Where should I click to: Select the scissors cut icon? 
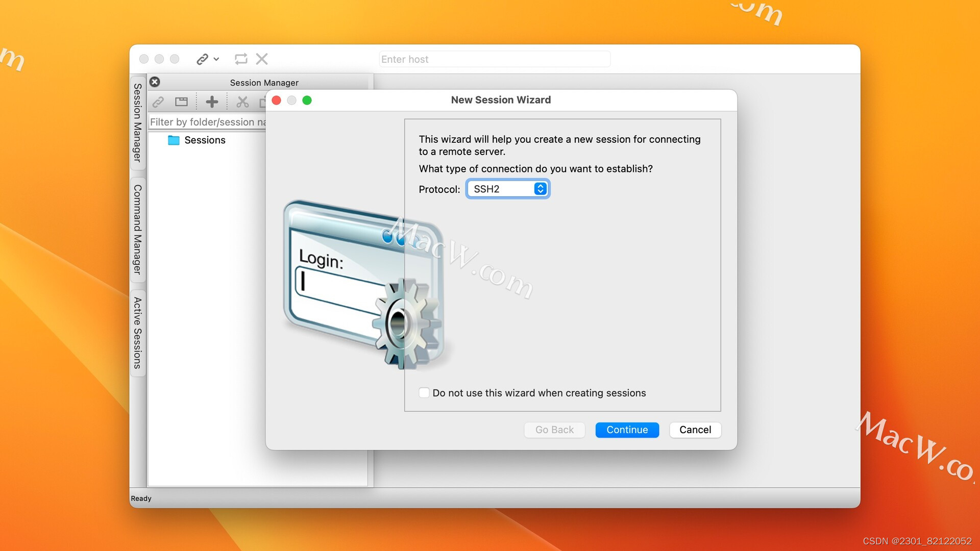pyautogui.click(x=242, y=102)
